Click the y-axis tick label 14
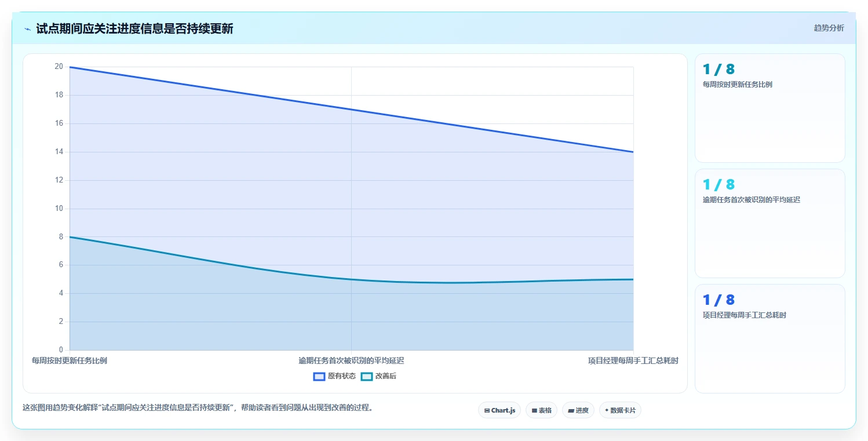Screen dimensions: 868x441 point(59,152)
